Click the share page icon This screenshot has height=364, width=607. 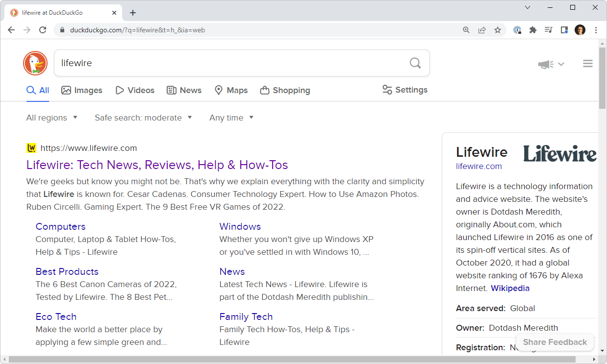(482, 30)
